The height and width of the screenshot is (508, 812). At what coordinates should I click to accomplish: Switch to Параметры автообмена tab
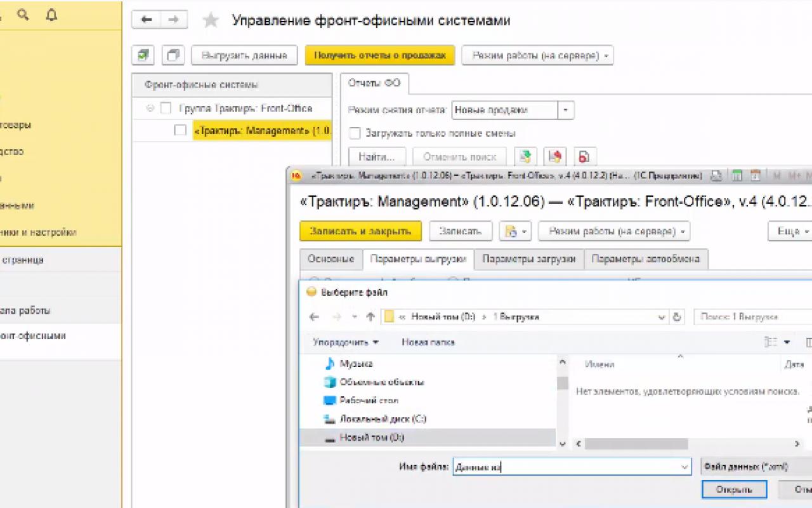click(x=646, y=259)
